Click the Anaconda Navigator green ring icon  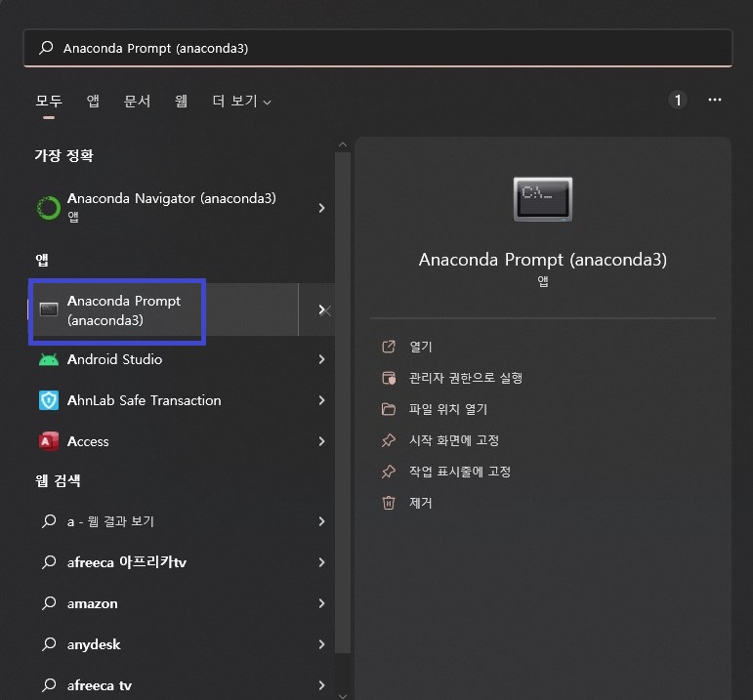tap(49, 208)
